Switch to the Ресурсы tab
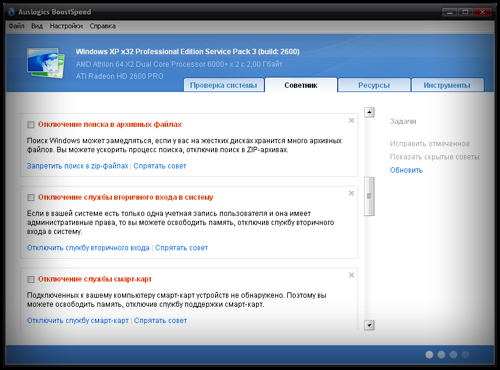The height and width of the screenshot is (370, 500). [374, 85]
